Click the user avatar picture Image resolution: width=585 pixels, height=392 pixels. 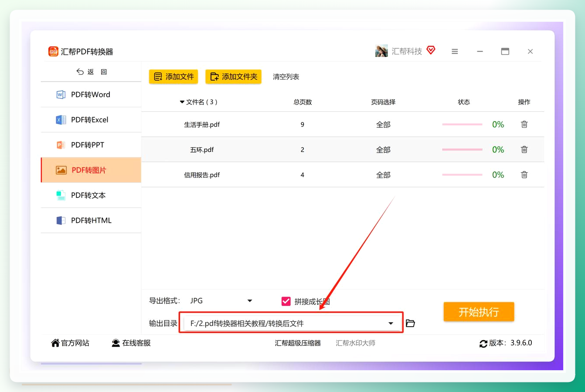(x=381, y=51)
